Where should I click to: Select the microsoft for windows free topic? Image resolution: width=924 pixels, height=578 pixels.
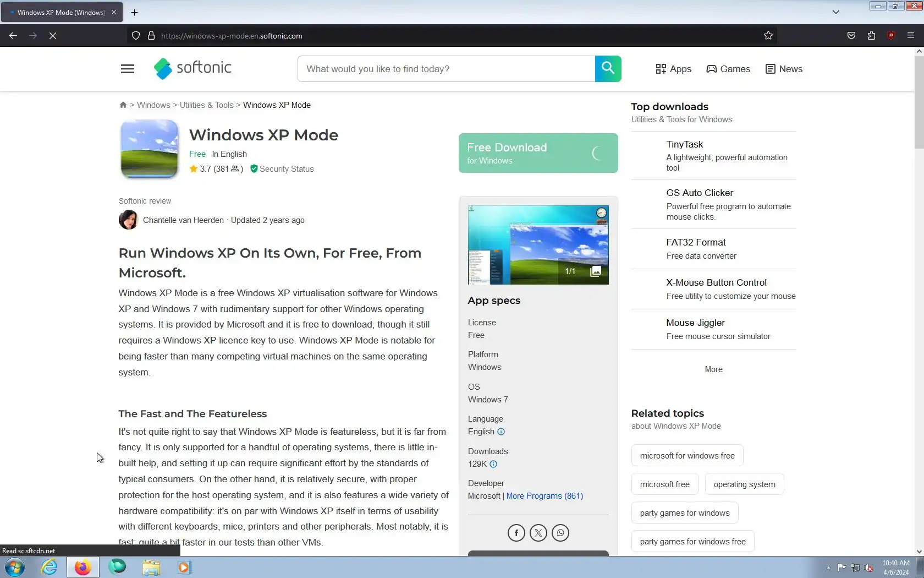point(687,456)
